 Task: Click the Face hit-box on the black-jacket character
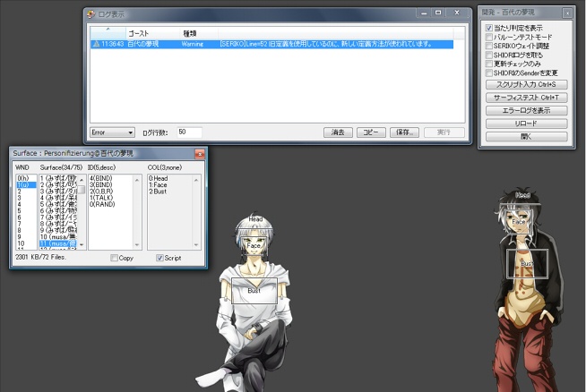tap(519, 222)
